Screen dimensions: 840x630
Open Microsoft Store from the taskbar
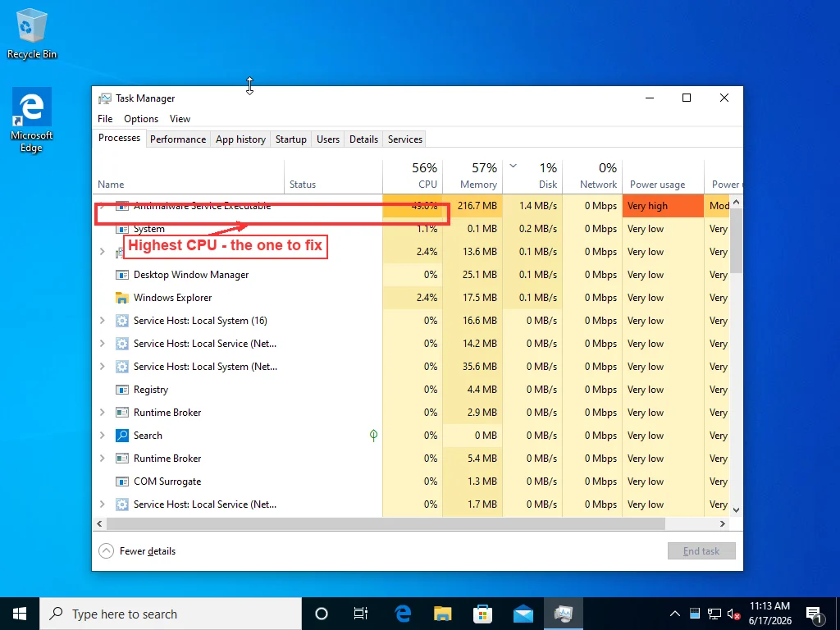[482, 614]
